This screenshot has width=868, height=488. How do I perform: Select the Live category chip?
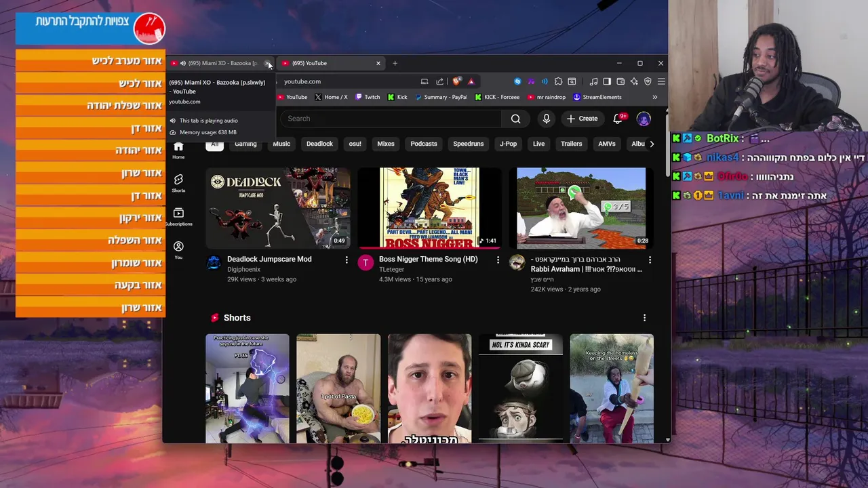point(538,144)
